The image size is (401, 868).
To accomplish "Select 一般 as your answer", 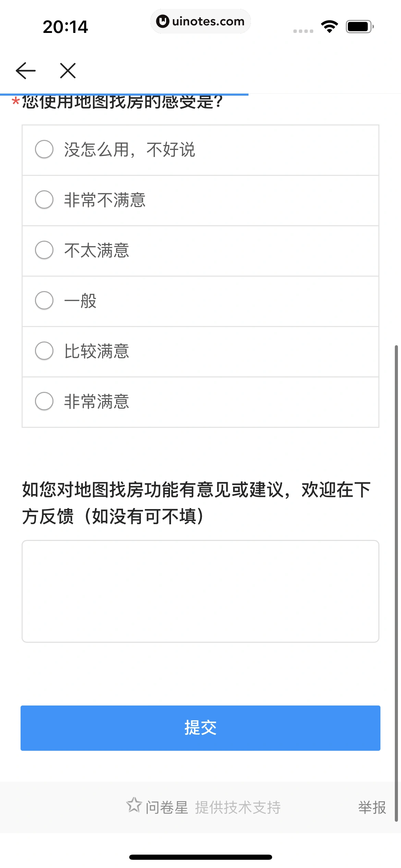I will tap(44, 301).
